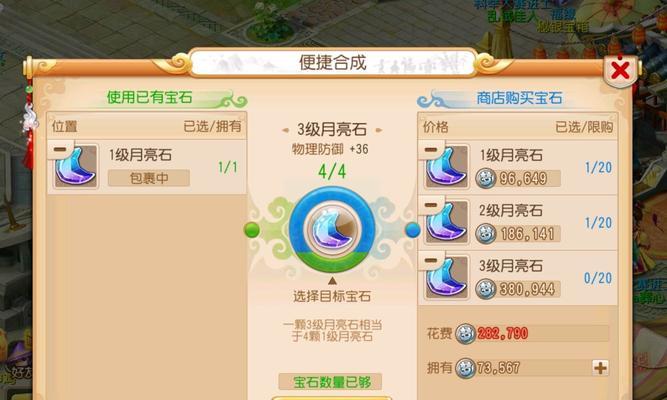Switch to next gem level with right arrow
Image resolution: width=667 pixels, height=400 pixels.
[379, 130]
